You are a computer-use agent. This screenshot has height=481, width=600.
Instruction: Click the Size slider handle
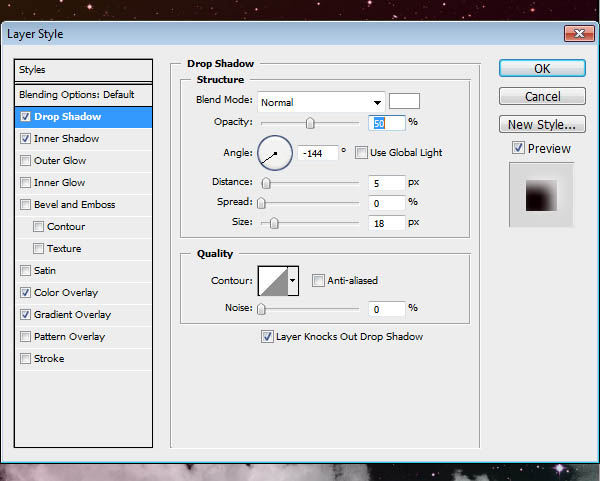(274, 223)
